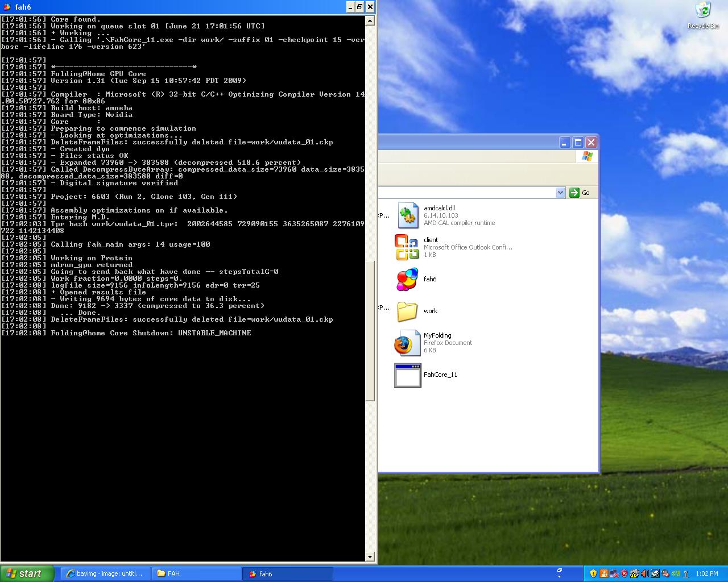Click the taskbar clock showing 1:02 PM
728x582 pixels.
tap(707, 573)
